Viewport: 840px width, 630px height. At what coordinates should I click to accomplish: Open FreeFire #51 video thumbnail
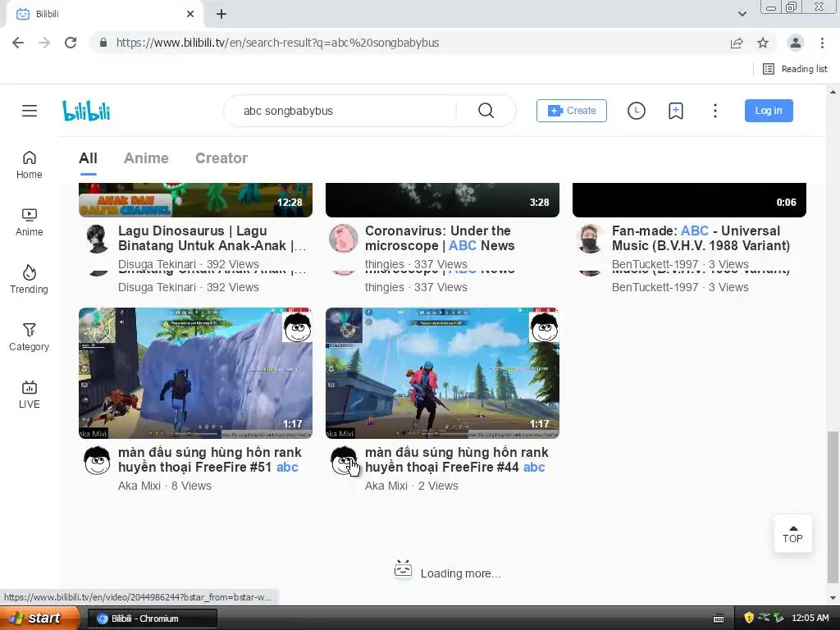[195, 373]
